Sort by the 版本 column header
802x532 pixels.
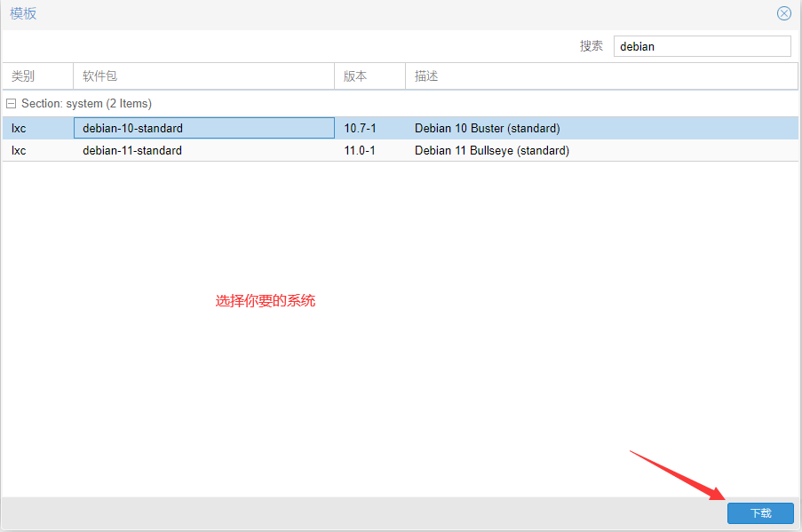coord(369,76)
